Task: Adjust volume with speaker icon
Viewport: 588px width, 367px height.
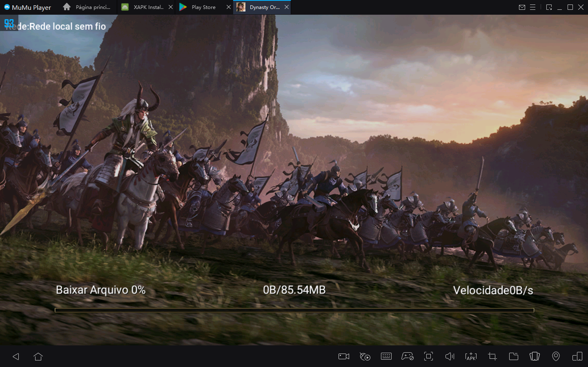Action: point(450,356)
